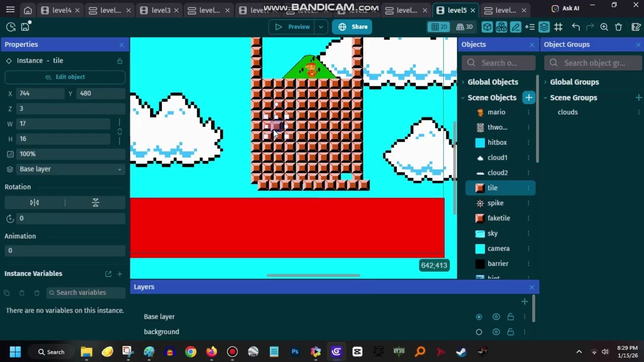Add a new layer with plus icon

(524, 302)
